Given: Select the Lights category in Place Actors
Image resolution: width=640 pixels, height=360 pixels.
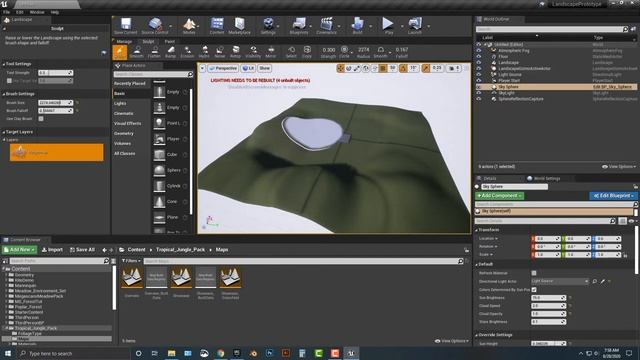Looking at the screenshot, I should [120, 103].
